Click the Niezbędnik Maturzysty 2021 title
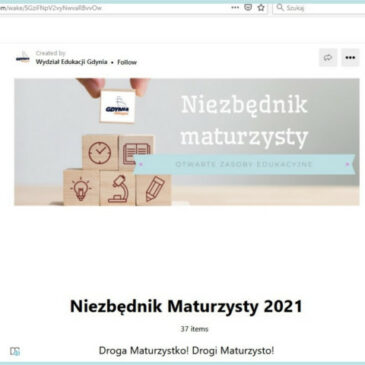365x365 pixels. coord(186,306)
